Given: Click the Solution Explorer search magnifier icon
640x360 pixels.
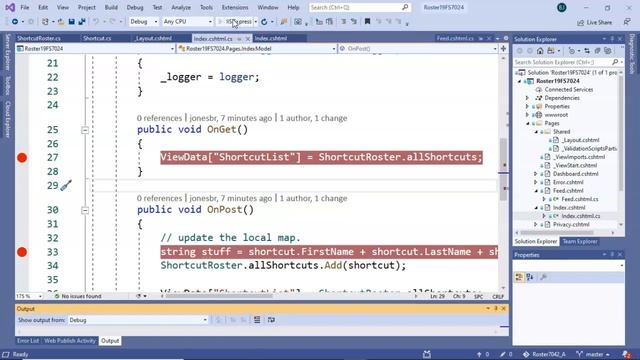Looking at the screenshot, I should click(x=615, y=62).
